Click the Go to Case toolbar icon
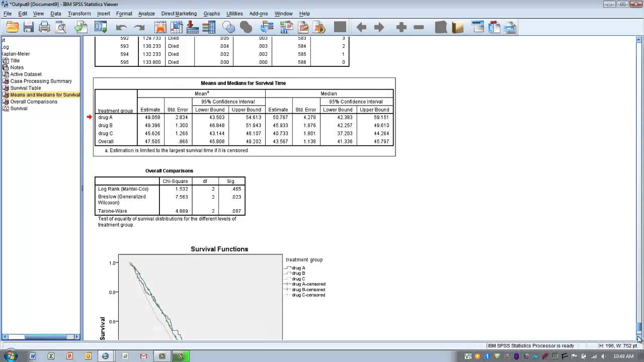This screenshot has width=644, height=362. pos(176,27)
